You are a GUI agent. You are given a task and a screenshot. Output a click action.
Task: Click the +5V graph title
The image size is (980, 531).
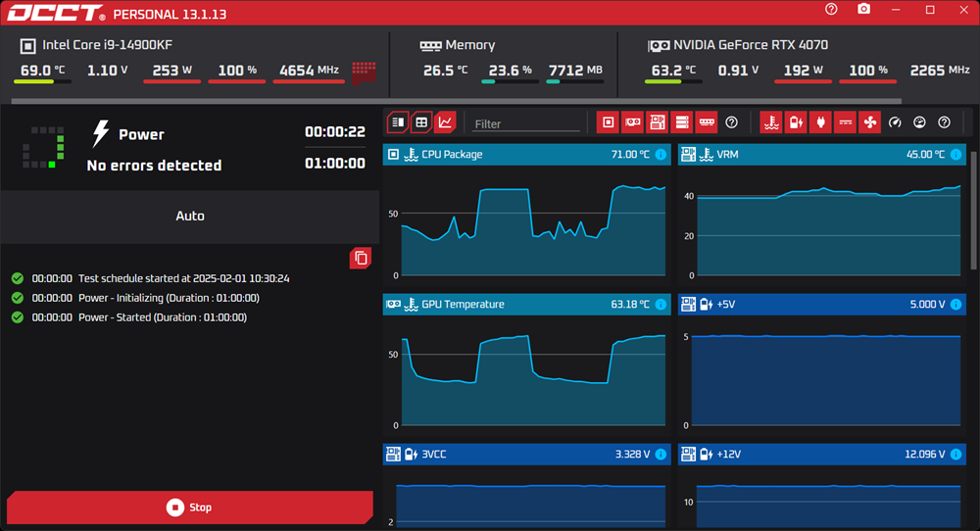click(x=726, y=305)
